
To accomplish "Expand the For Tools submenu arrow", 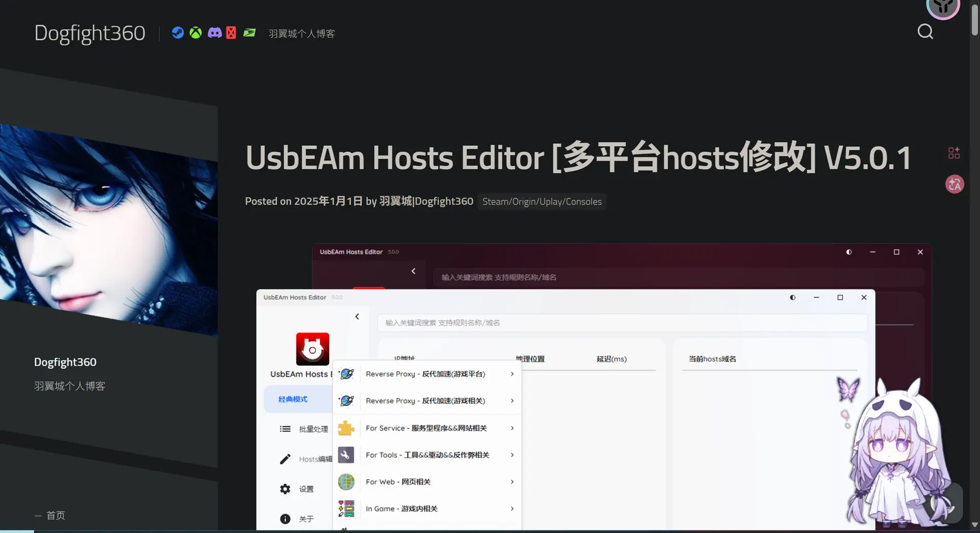I will coord(512,455).
